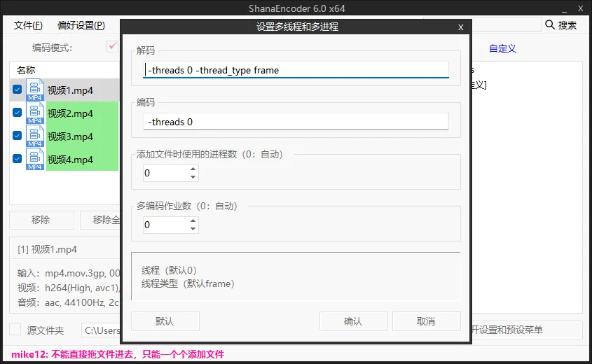This screenshot has height=364, width=592.
Task: Click the 移除全部 button behind the dialog
Action: click(x=100, y=220)
